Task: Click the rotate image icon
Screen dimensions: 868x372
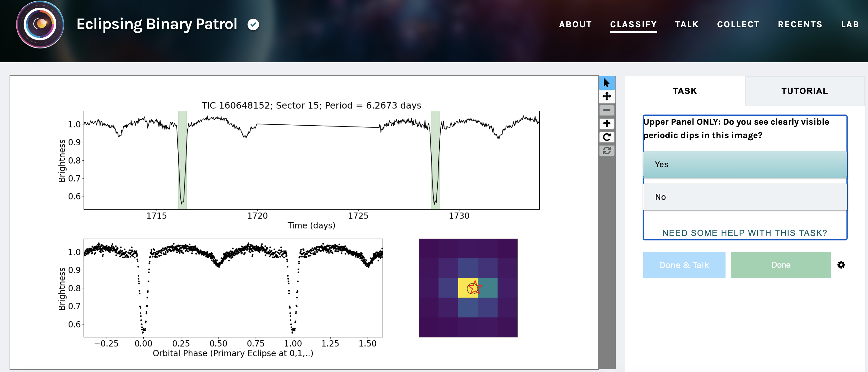Action: pos(606,137)
